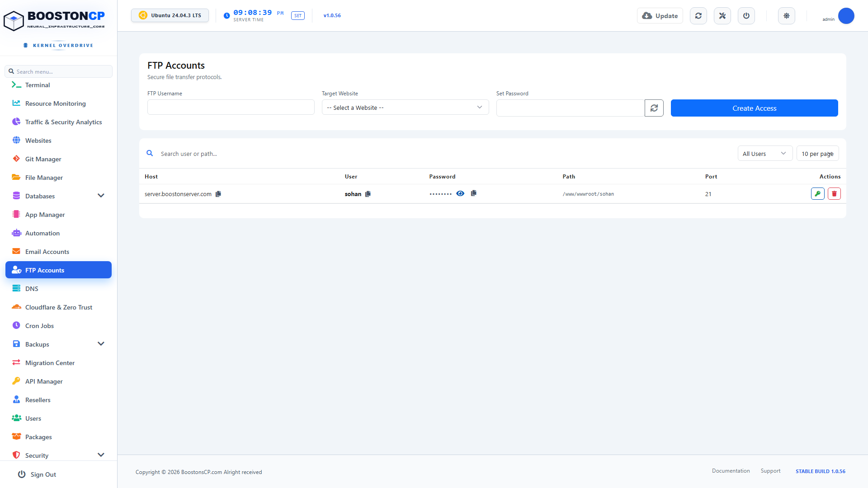
Task: Open the 10 per page dropdown
Action: pos(817,154)
